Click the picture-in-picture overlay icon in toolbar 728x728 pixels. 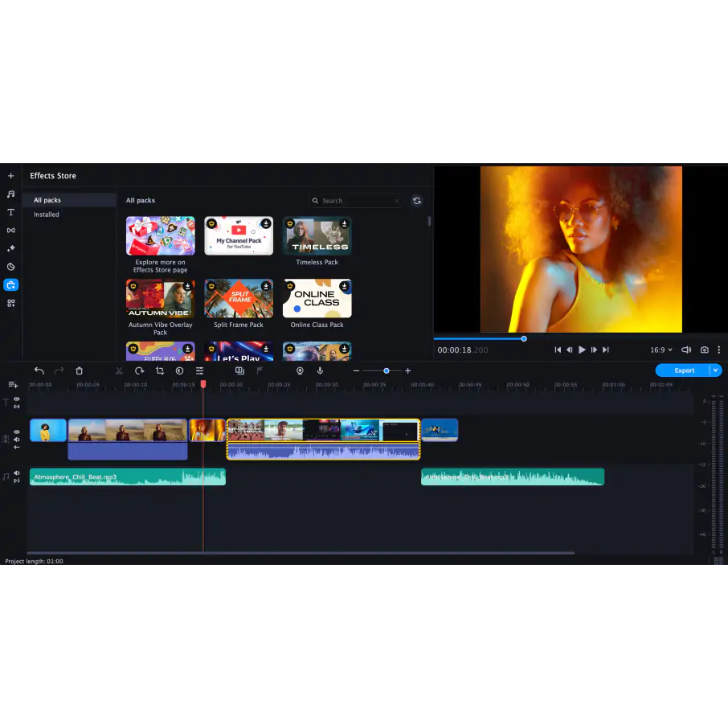pos(239,370)
